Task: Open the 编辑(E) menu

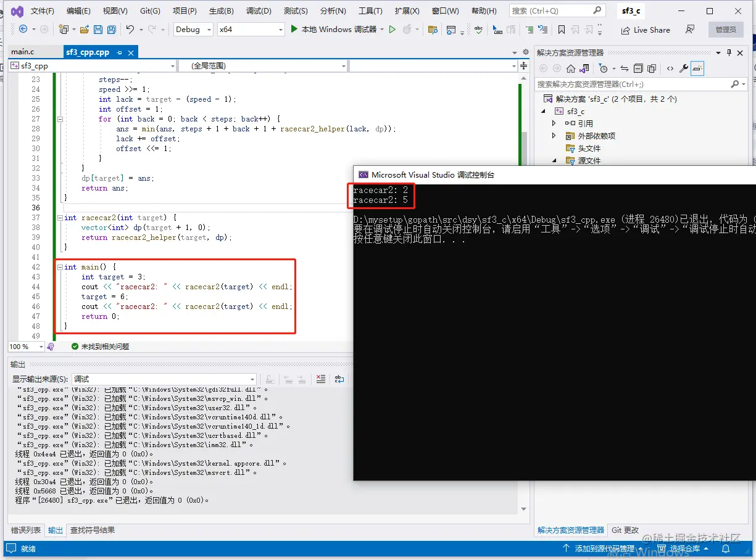Action: [x=78, y=11]
